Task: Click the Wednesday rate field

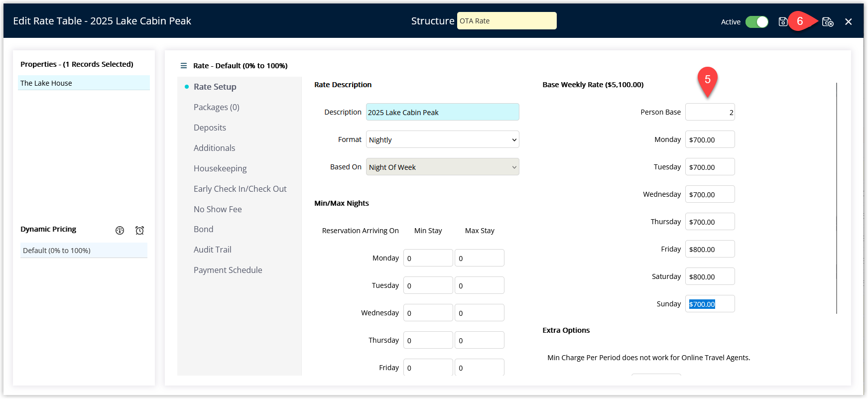Action: pyautogui.click(x=710, y=194)
